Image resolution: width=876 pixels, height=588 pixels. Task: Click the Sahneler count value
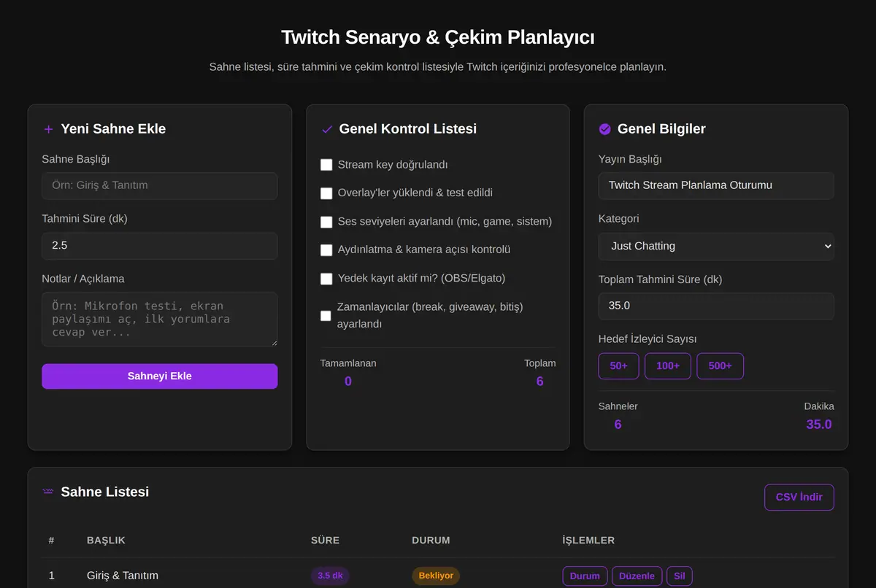[x=618, y=425]
